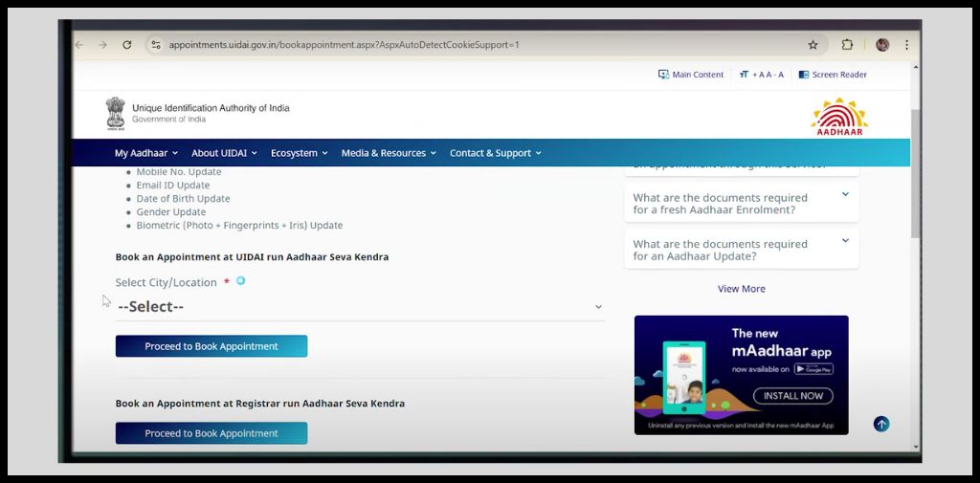The image size is (980, 483).
Task: Click INSTALL NOW in mAadhaar banner
Action: pyautogui.click(x=793, y=396)
